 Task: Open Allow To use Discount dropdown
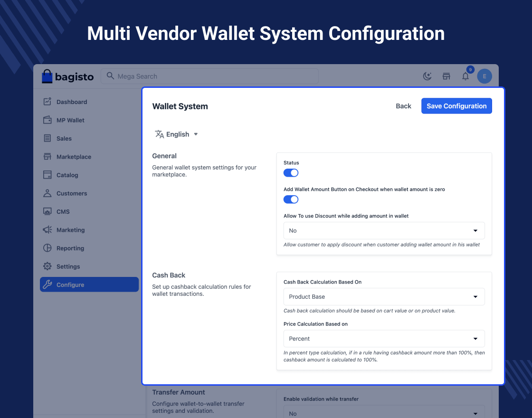click(384, 231)
